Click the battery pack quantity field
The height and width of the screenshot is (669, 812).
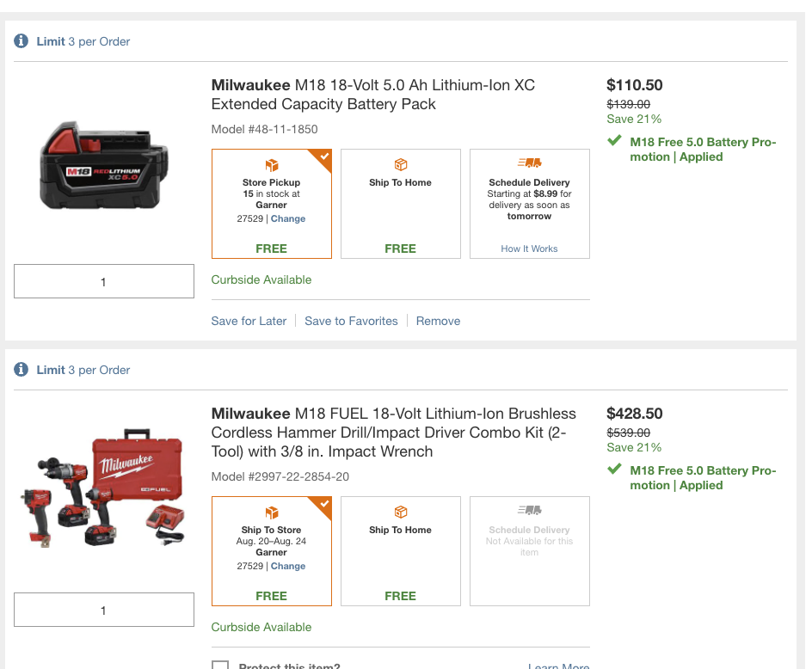pyautogui.click(x=104, y=281)
